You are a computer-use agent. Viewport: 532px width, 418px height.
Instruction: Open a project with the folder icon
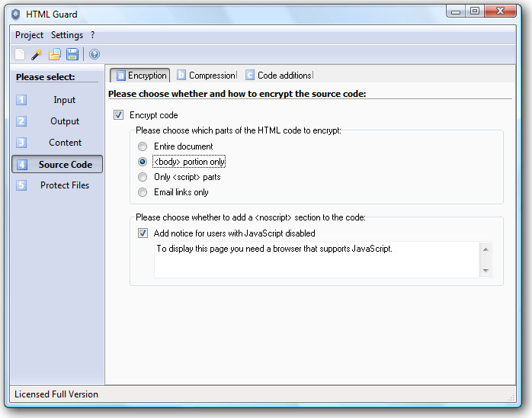pyautogui.click(x=55, y=54)
